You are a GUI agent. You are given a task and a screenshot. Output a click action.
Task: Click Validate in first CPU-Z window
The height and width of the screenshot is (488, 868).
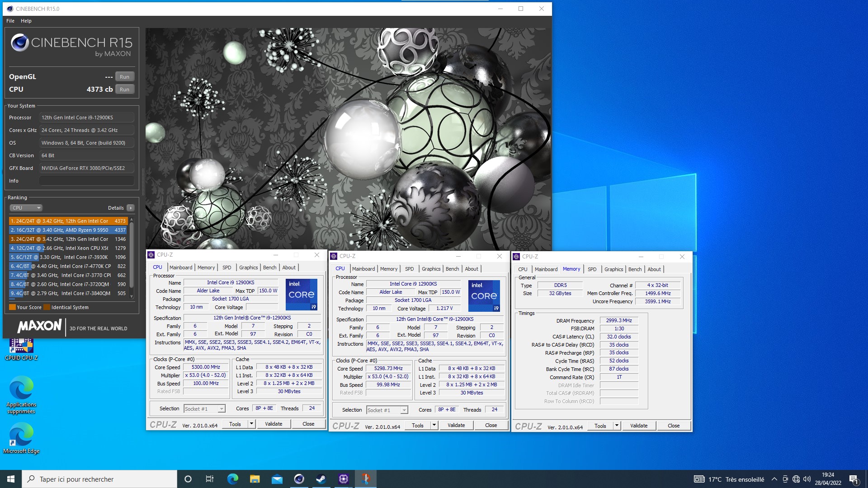coord(274,424)
